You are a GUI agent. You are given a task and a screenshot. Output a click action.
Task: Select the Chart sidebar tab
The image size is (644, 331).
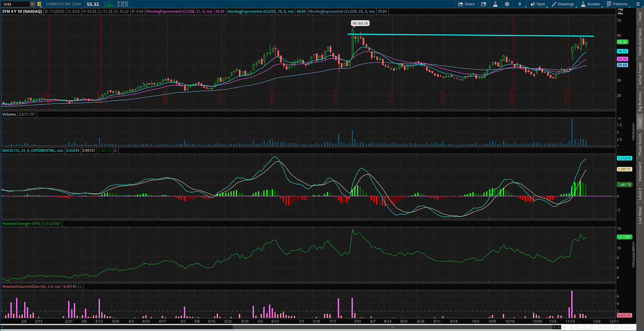(x=640, y=122)
